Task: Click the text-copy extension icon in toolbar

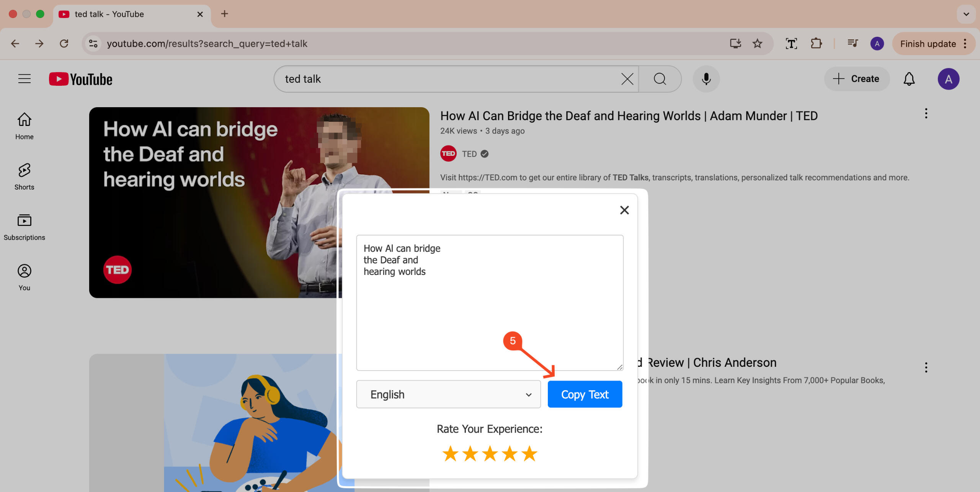Action: [791, 44]
